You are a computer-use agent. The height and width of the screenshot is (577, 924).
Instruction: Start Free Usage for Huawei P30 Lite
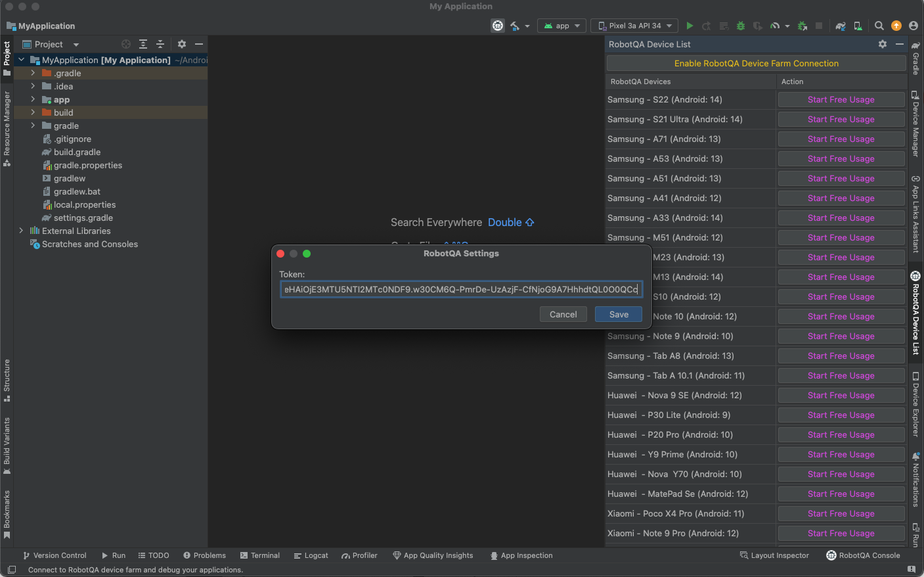coord(841,415)
